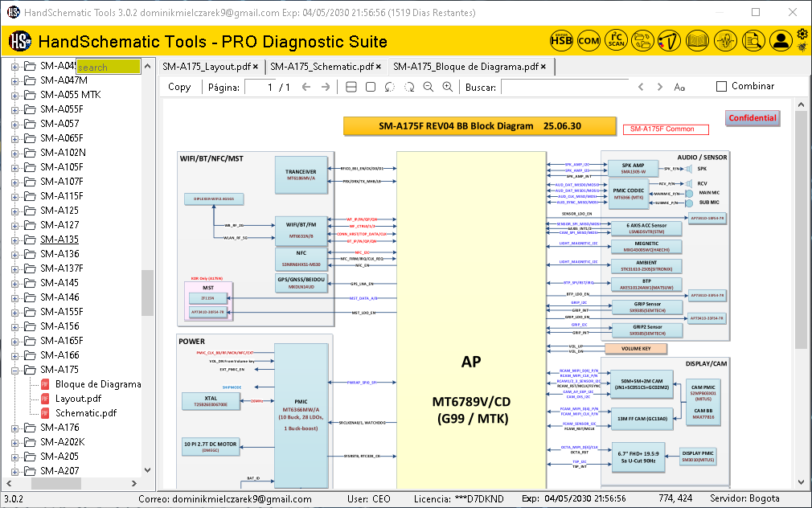Viewport: 812px width, 508px height.
Task: Click the tree search box
Action: (109, 67)
